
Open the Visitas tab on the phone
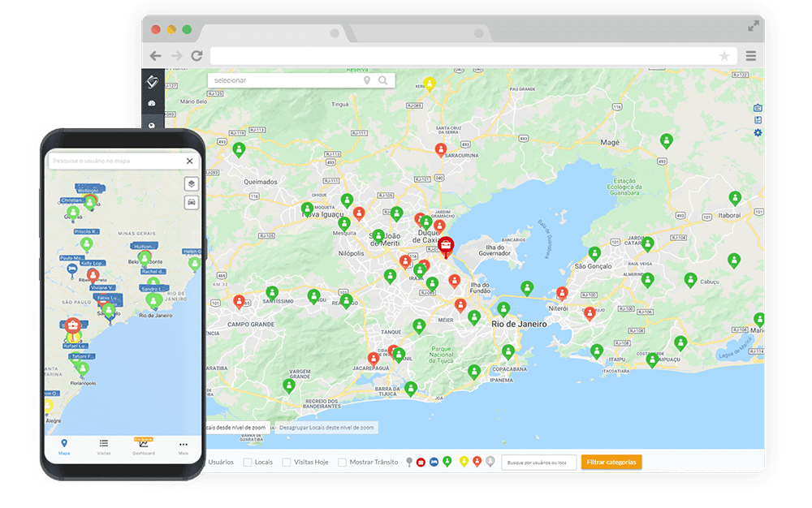[104, 447]
